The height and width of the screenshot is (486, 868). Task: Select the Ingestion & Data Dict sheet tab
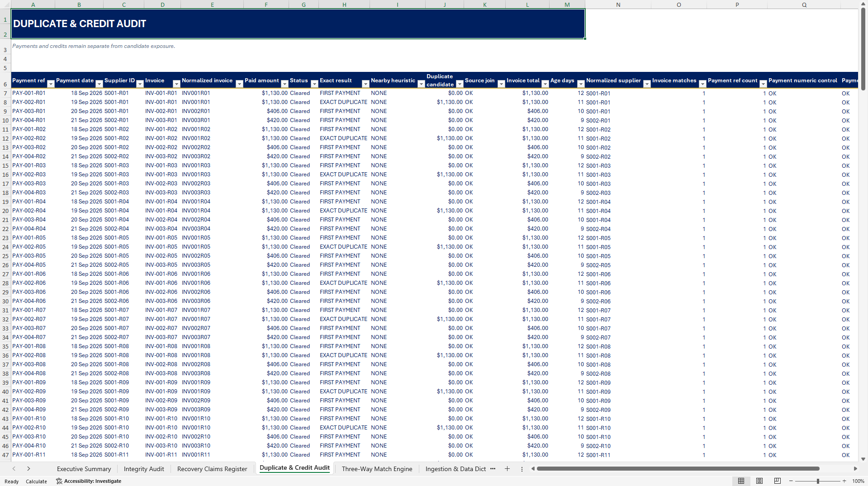click(455, 469)
